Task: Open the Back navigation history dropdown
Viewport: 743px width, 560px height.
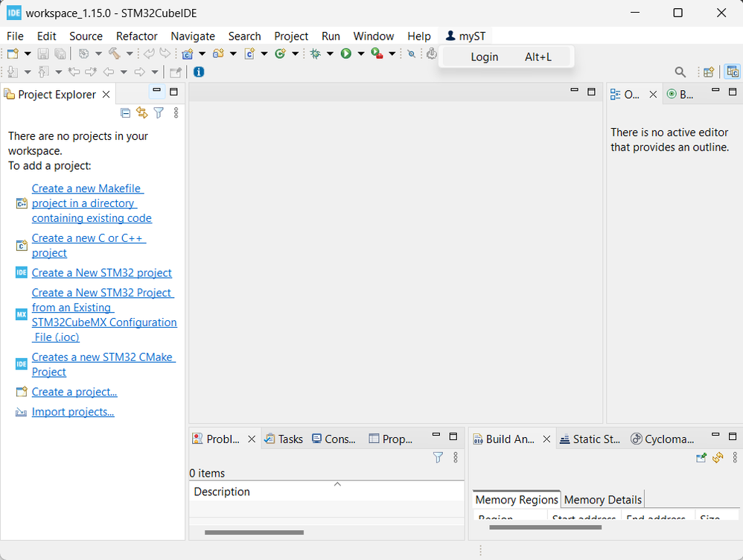Action: [124, 72]
